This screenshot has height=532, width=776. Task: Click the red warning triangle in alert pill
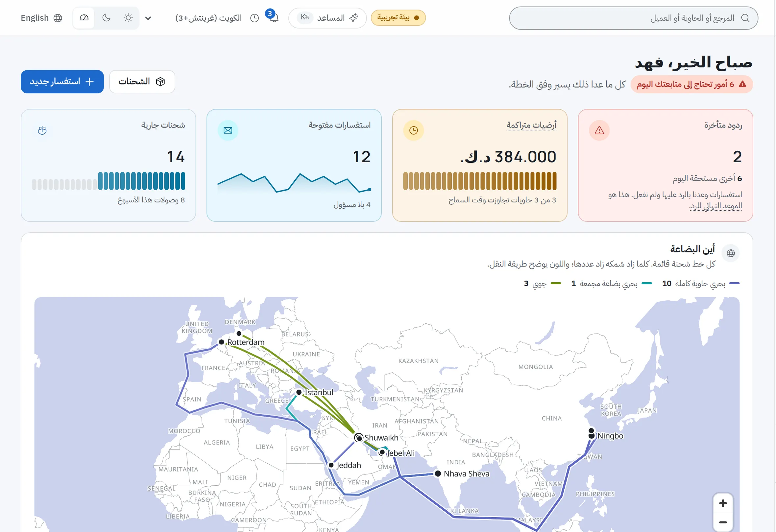(742, 84)
